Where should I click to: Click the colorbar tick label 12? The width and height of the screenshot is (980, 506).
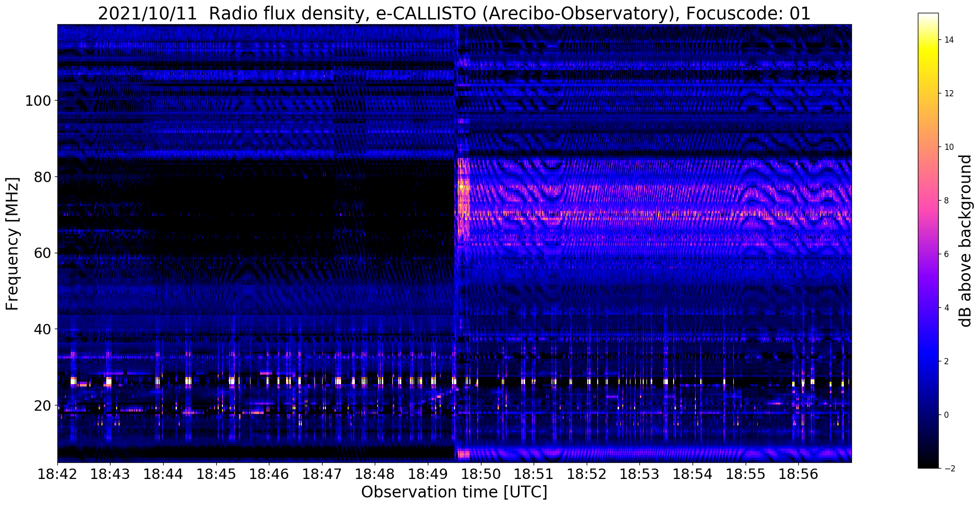pyautogui.click(x=949, y=93)
